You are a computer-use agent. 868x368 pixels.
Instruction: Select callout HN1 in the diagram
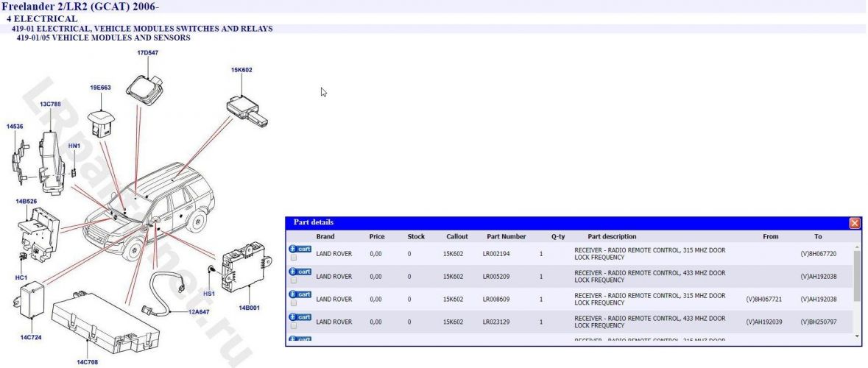point(74,146)
